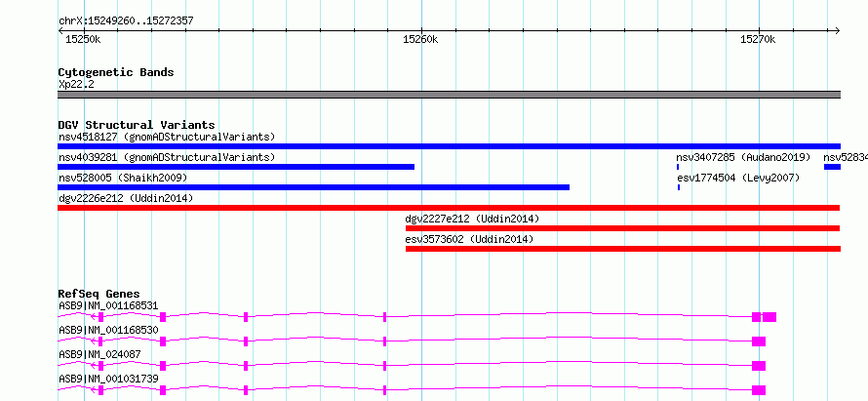Open the ASB9|NM_001168531 transcript label

pos(108,305)
